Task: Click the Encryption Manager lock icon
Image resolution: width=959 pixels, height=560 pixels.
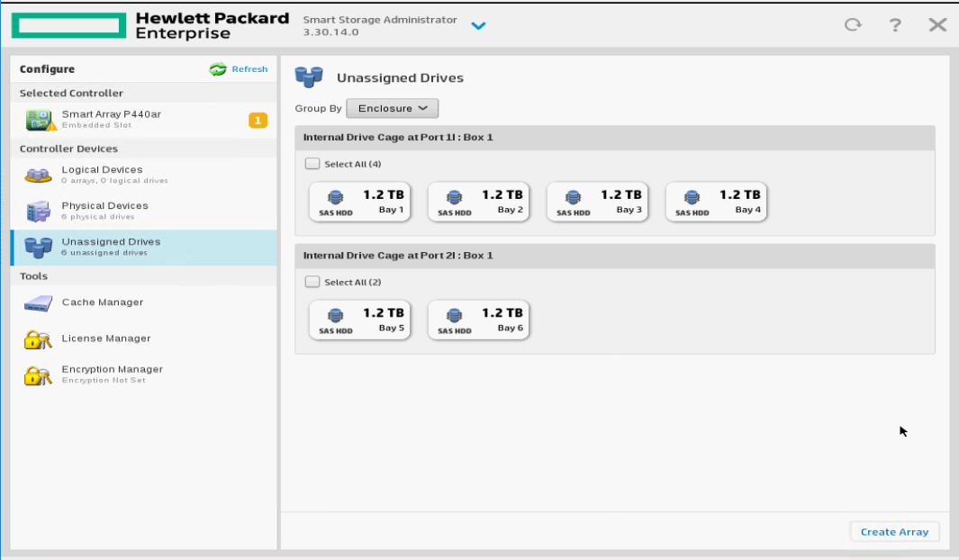Action: (37, 375)
